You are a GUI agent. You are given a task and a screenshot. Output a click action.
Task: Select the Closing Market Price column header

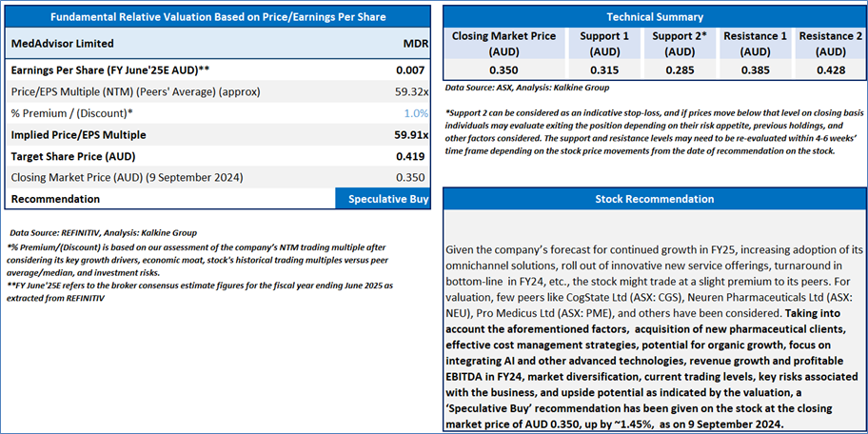(504, 44)
